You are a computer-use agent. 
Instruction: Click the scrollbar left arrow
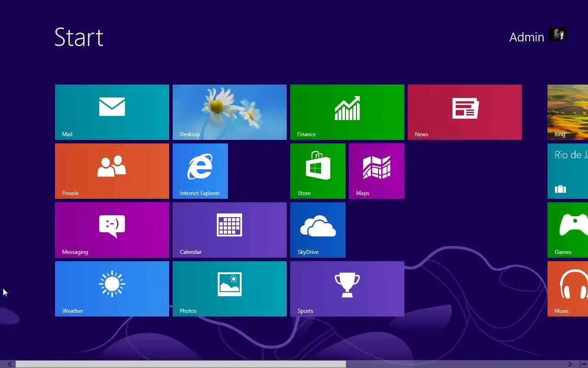coord(9,364)
